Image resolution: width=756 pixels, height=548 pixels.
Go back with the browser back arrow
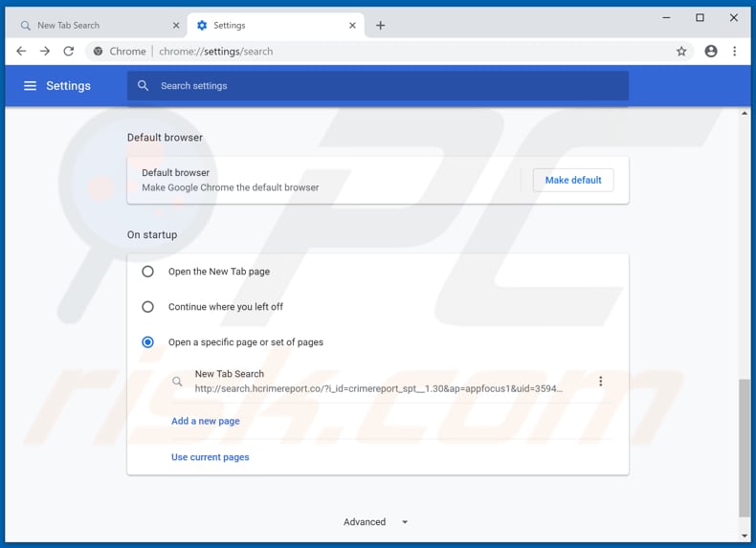[x=21, y=51]
